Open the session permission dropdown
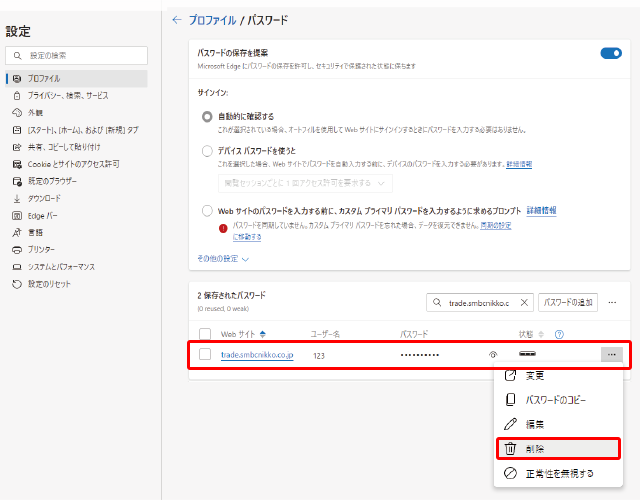This screenshot has width=640, height=500. coord(305,183)
